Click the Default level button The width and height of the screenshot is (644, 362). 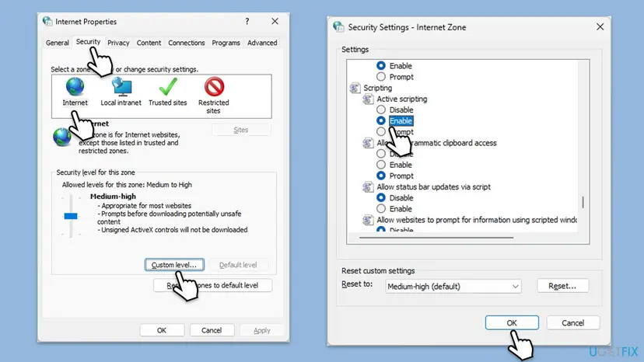coord(238,265)
